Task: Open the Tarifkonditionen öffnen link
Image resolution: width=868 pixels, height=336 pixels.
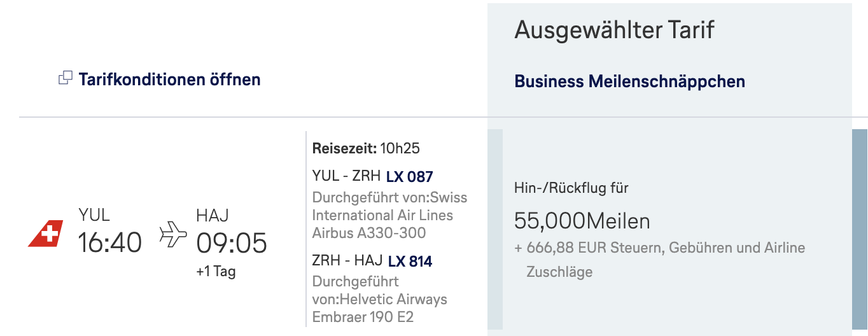Action: [x=169, y=80]
